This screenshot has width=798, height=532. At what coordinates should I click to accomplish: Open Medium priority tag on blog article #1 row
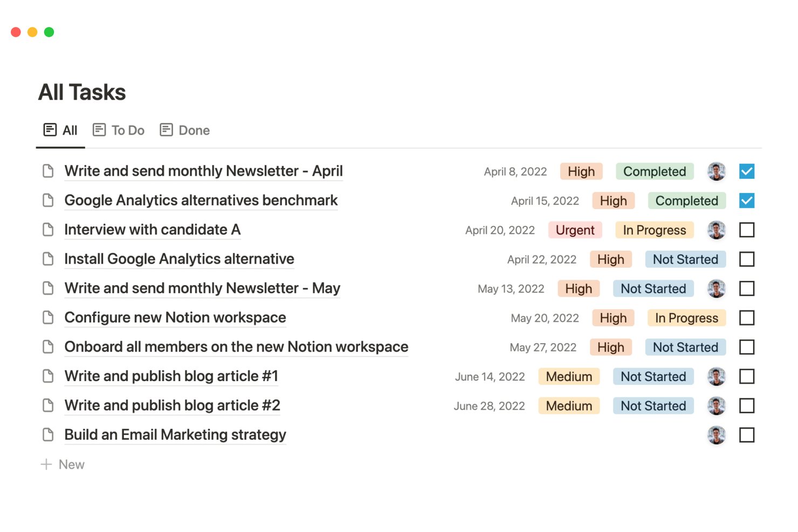click(x=569, y=376)
